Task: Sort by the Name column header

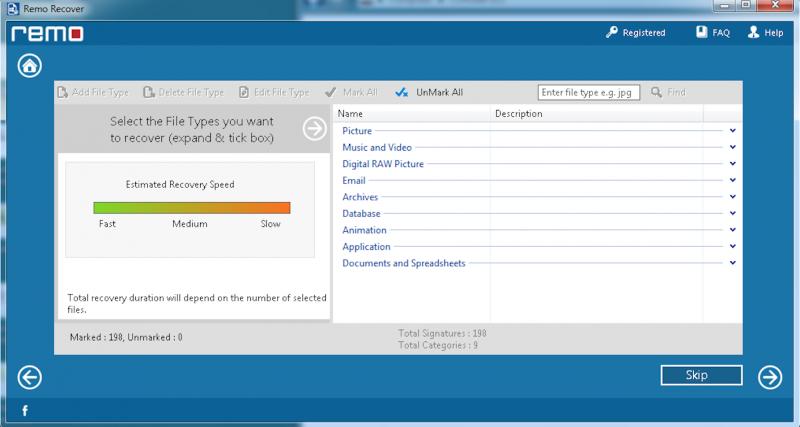Action: pyautogui.click(x=412, y=114)
